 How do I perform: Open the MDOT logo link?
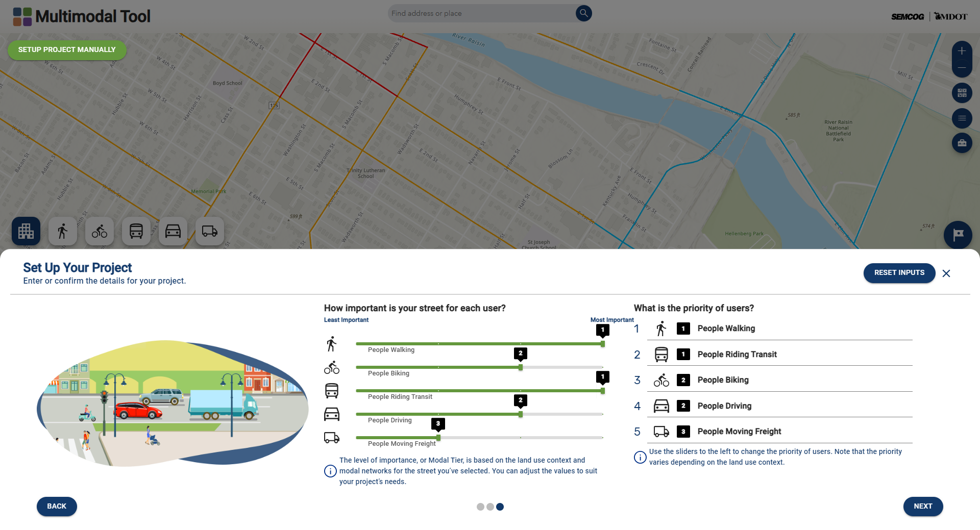951,16
